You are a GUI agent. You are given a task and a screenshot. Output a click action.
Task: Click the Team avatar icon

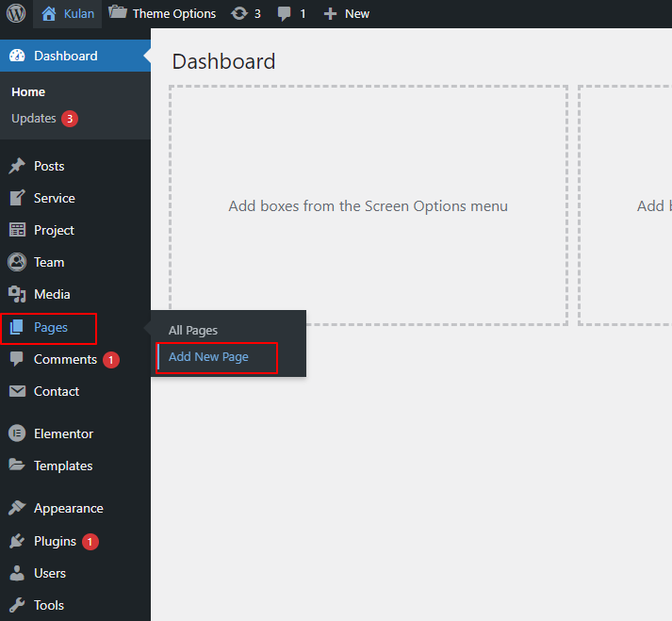17,262
